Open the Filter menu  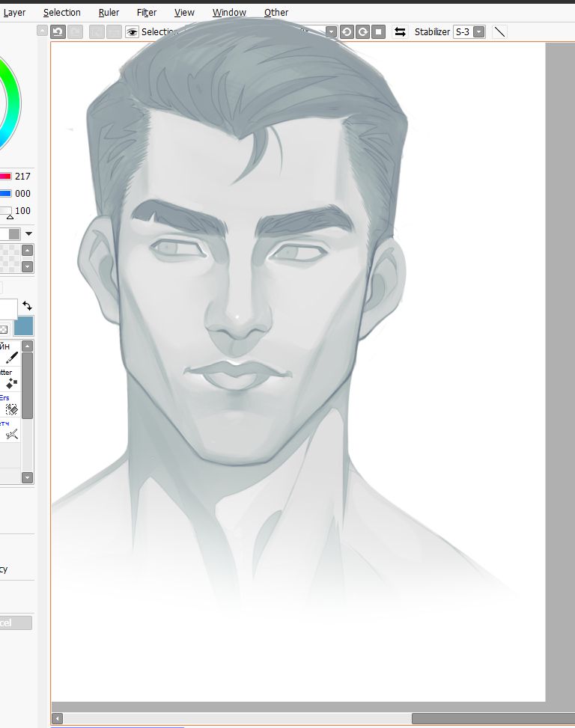pos(146,13)
